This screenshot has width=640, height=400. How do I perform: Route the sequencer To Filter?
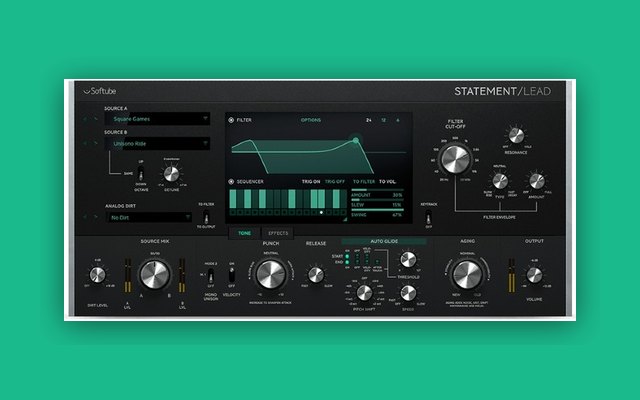pyautogui.click(x=364, y=182)
